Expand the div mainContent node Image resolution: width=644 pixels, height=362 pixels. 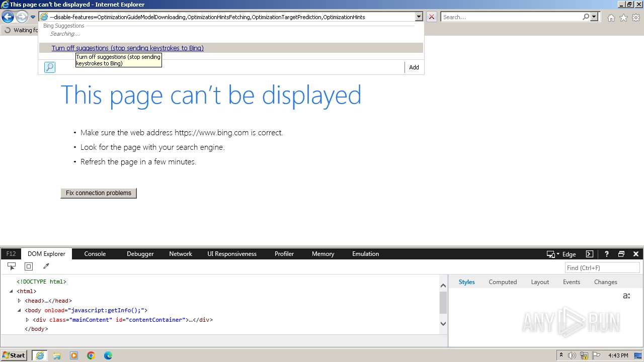pyautogui.click(x=27, y=320)
